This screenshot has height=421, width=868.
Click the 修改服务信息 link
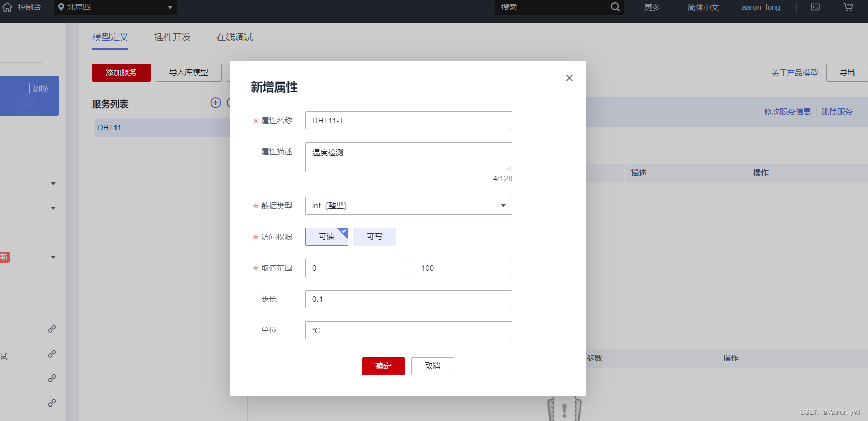pos(788,111)
